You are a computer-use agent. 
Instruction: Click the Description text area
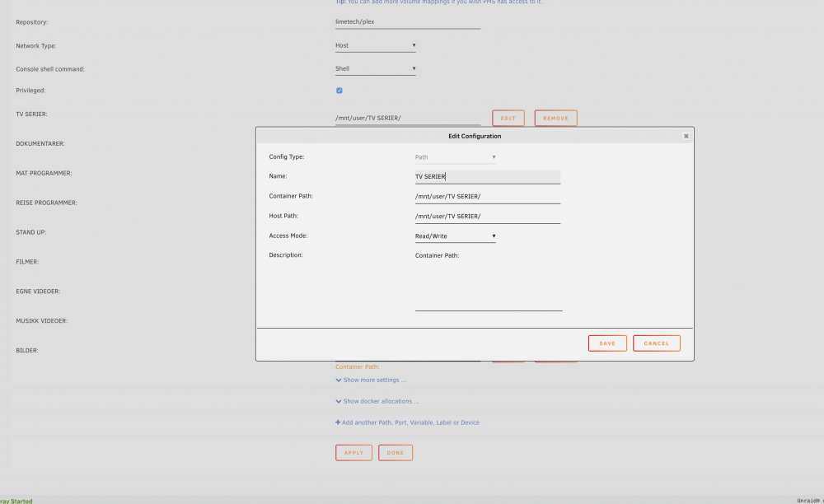(x=489, y=281)
